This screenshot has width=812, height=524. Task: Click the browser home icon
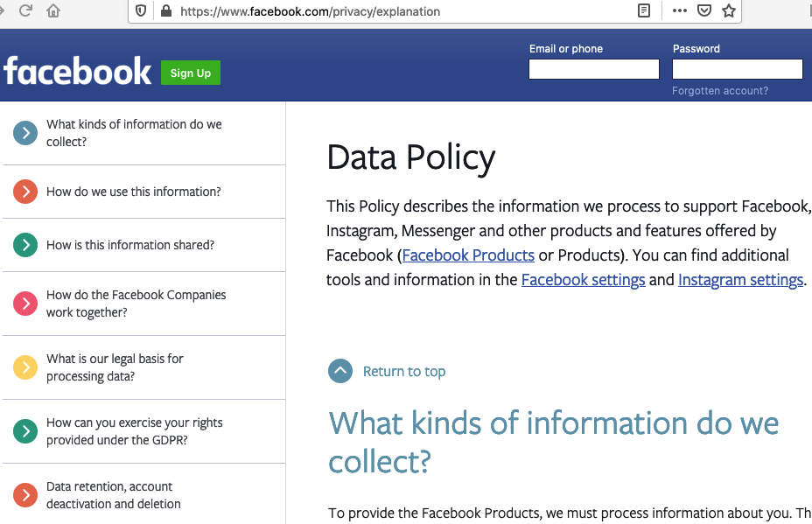(53, 10)
